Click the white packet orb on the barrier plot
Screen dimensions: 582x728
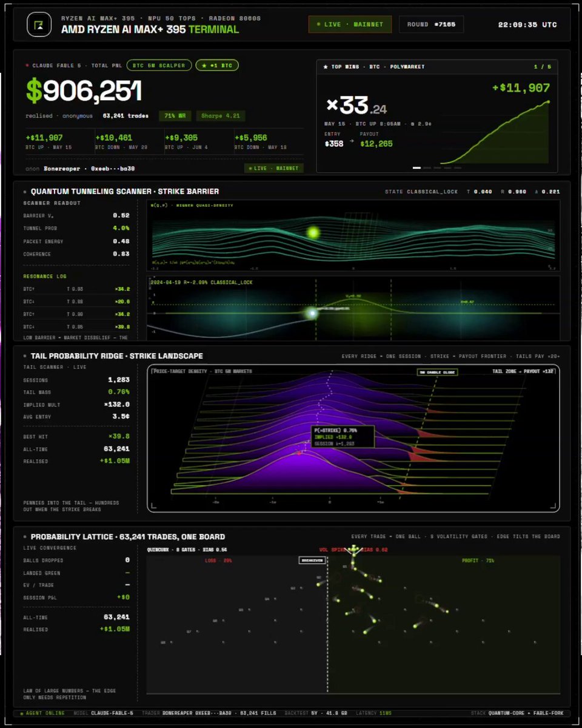pyautogui.click(x=312, y=313)
